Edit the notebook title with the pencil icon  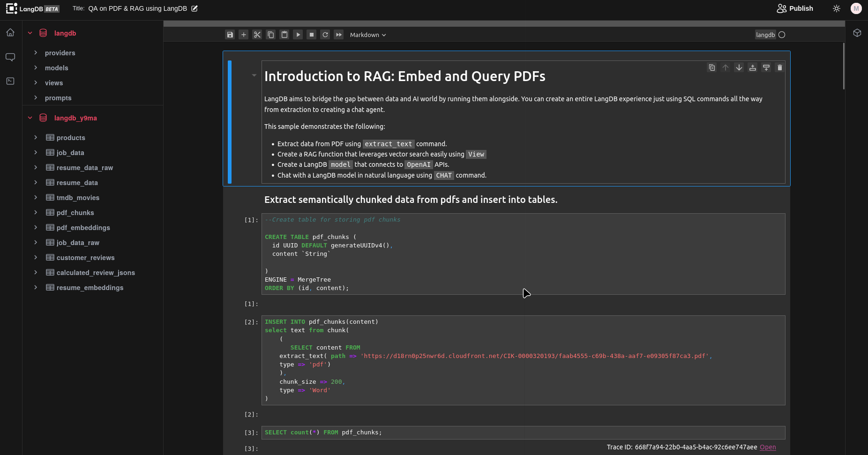click(x=195, y=8)
